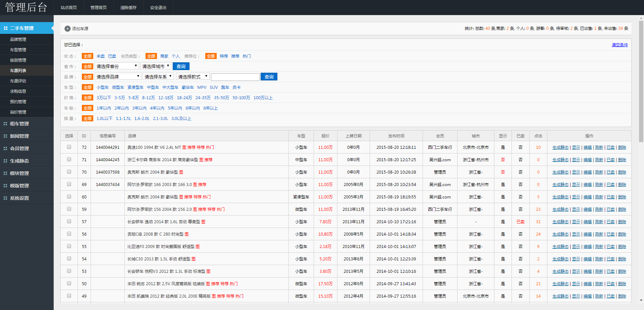Open the 请选择城市 city dropdown

click(x=156, y=66)
